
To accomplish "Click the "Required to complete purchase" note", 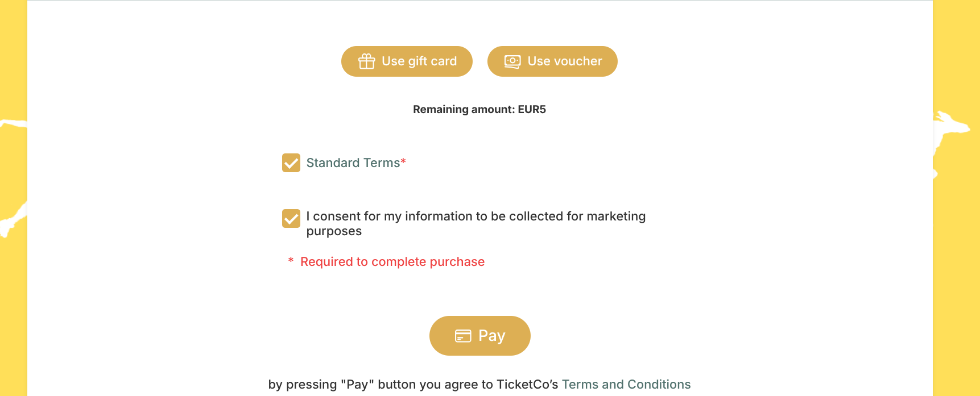I will click(x=392, y=262).
